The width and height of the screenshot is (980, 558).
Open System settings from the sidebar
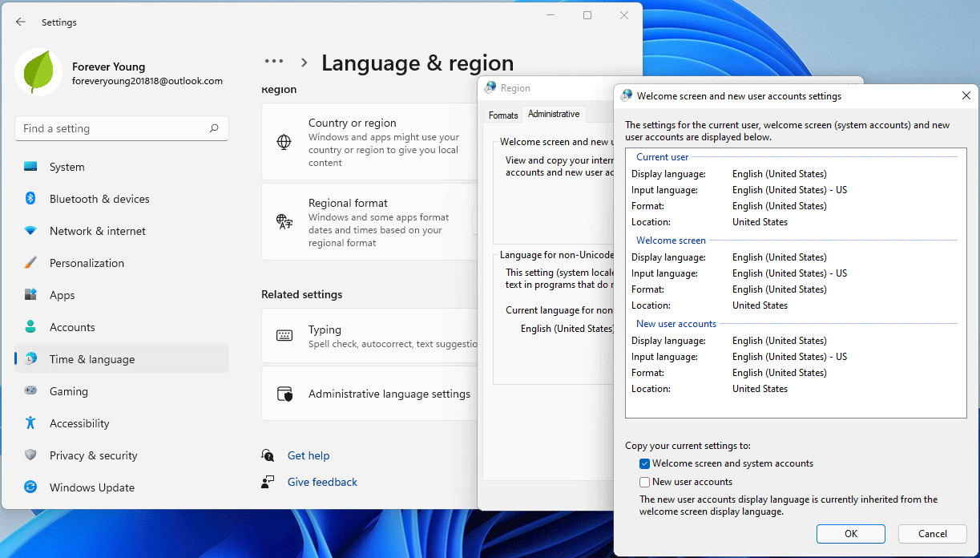(67, 167)
